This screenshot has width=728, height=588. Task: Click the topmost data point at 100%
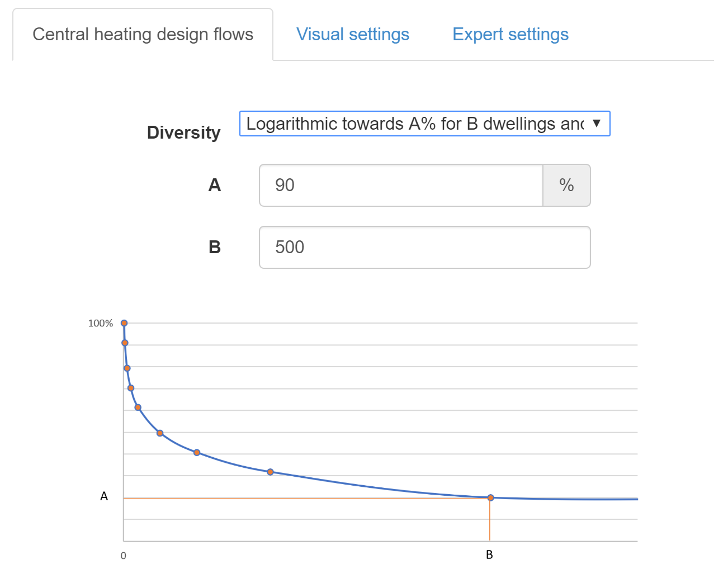[124, 323]
